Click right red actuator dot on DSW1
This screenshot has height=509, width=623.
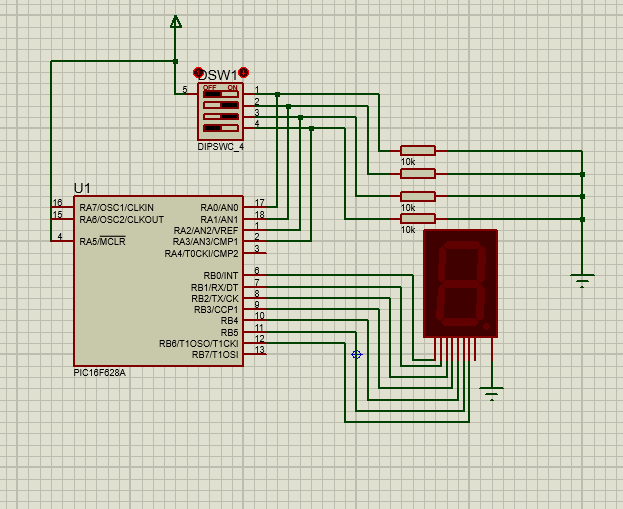click(244, 73)
